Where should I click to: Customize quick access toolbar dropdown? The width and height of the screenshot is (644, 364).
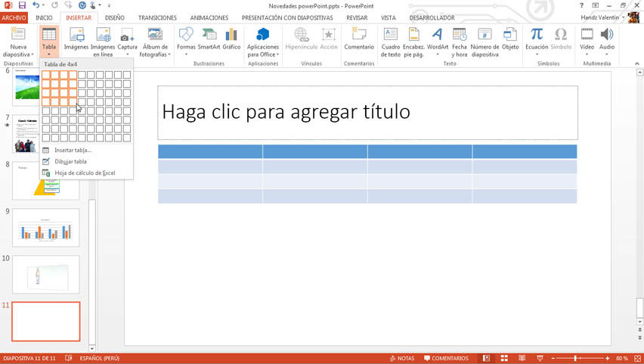pos(110,6)
